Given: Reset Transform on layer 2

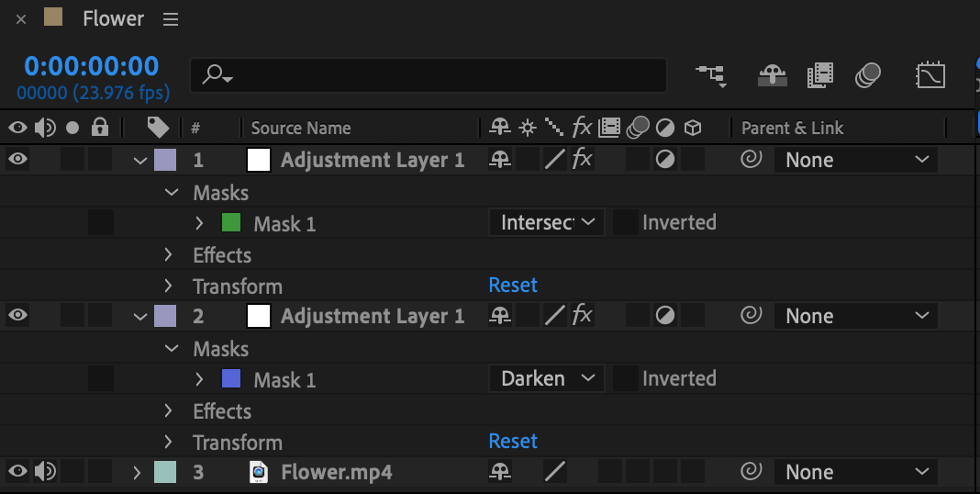Looking at the screenshot, I should pos(513,441).
